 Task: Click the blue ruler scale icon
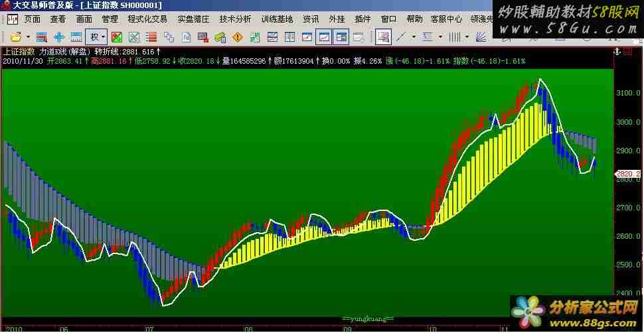tap(76, 37)
